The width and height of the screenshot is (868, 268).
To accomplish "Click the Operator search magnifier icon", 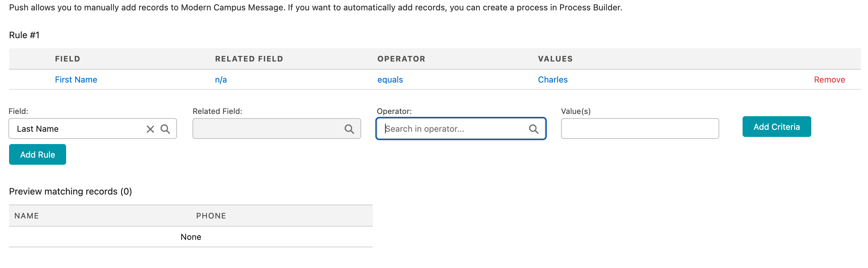I will click(534, 129).
